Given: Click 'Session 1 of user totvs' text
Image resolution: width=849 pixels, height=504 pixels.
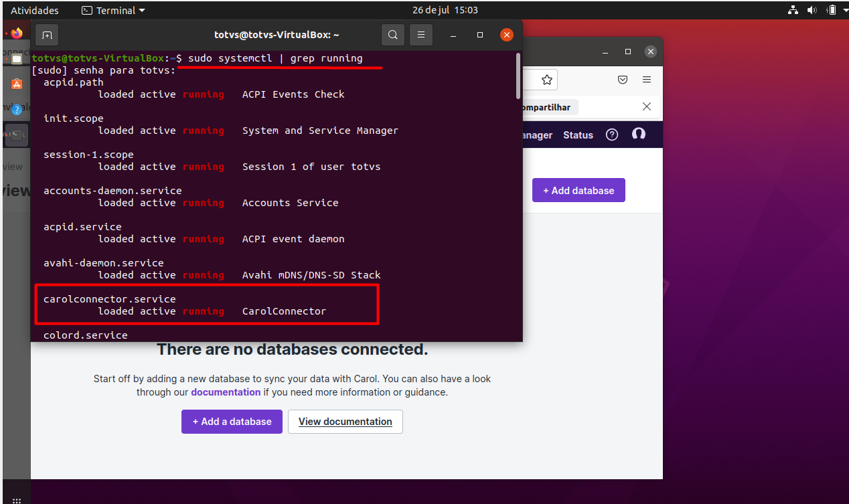Looking at the screenshot, I should (311, 167).
